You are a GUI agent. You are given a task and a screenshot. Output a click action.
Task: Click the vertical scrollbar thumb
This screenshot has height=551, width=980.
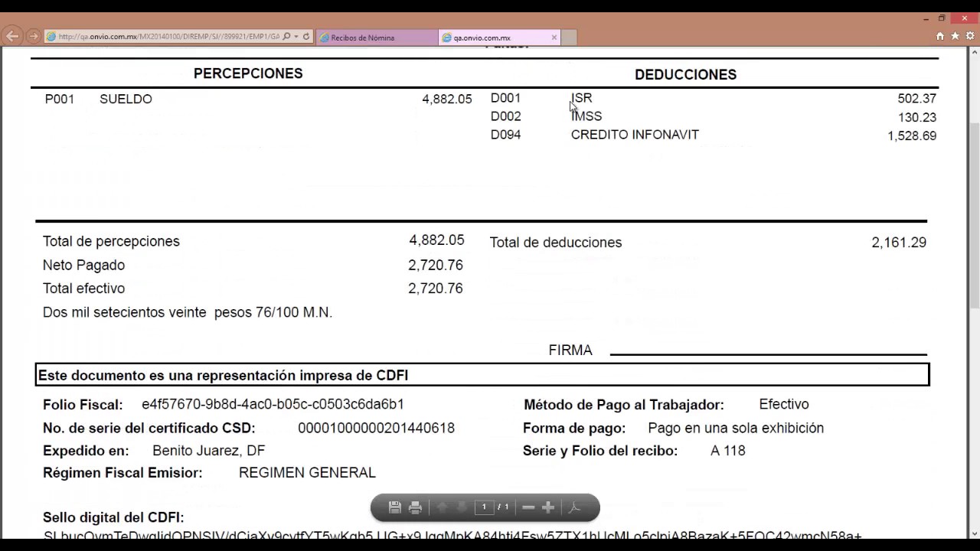pos(975,214)
